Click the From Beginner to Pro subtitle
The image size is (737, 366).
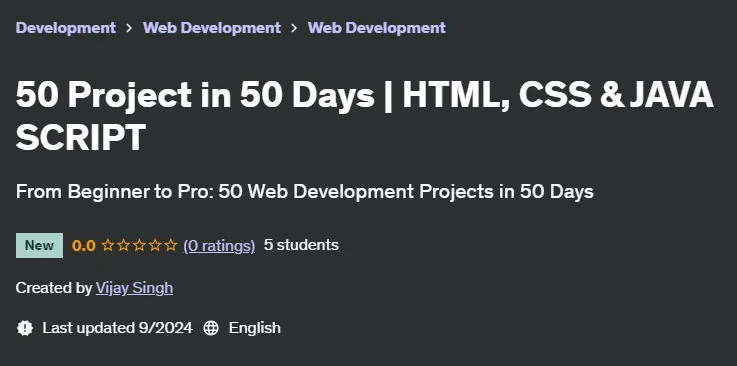click(305, 192)
